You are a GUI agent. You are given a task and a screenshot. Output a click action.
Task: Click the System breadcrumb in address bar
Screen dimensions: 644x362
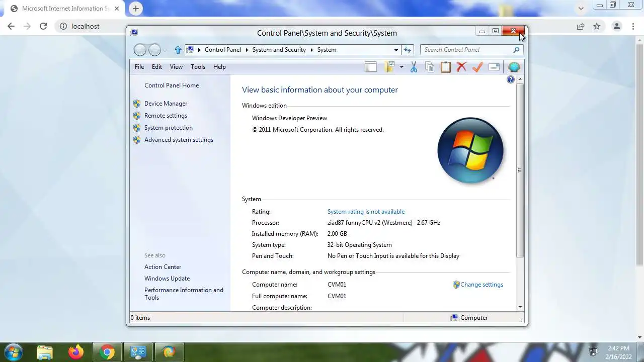click(x=327, y=50)
